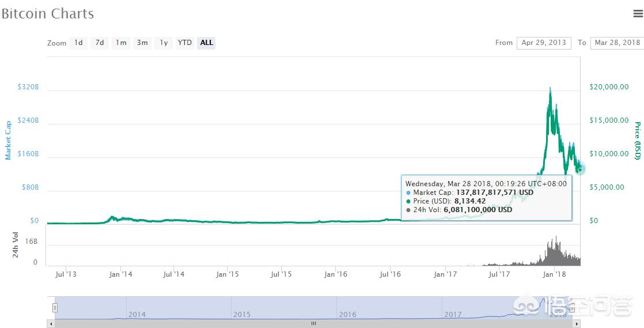Switch zoom to ALL
Screen dimensions: 644x328
(x=206, y=43)
